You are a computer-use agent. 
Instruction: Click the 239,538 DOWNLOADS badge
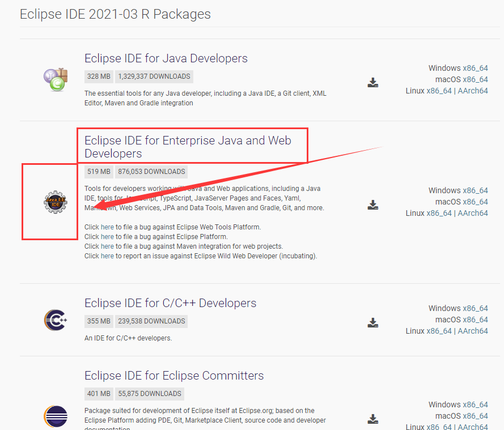(151, 321)
